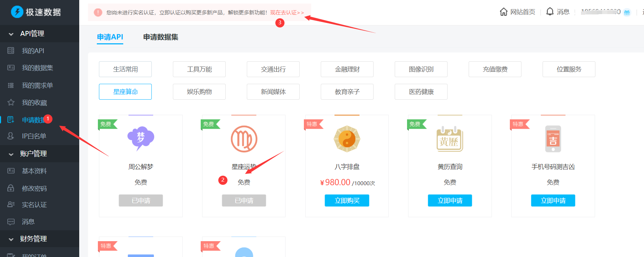This screenshot has width=644, height=257.
Task: Click the 手机号码测吉凶 phone icon
Action: (x=553, y=139)
